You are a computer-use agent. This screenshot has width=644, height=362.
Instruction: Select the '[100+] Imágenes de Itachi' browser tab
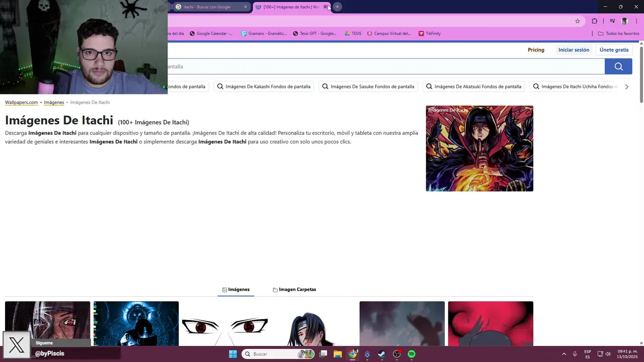tap(291, 7)
